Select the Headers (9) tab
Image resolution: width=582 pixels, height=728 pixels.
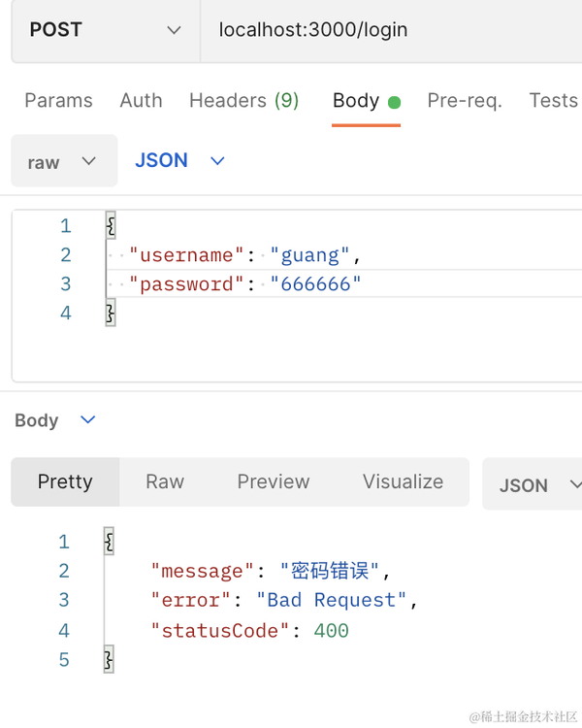pos(243,100)
